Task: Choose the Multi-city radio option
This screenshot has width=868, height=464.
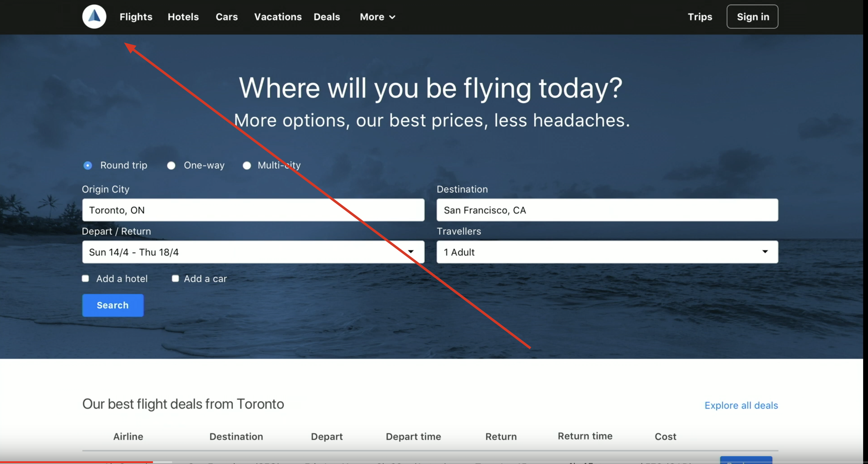Action: click(x=247, y=165)
